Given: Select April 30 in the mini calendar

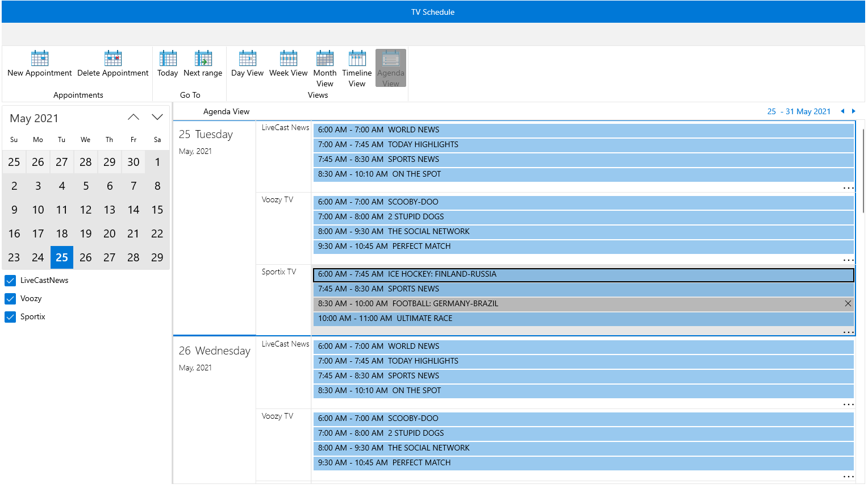Looking at the screenshot, I should [x=133, y=162].
